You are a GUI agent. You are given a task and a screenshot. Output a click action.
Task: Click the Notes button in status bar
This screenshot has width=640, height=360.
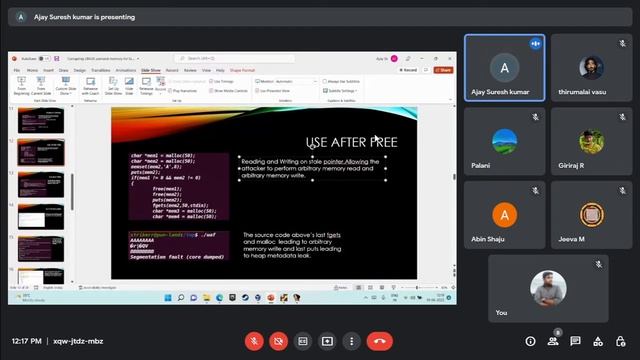(x=340, y=288)
